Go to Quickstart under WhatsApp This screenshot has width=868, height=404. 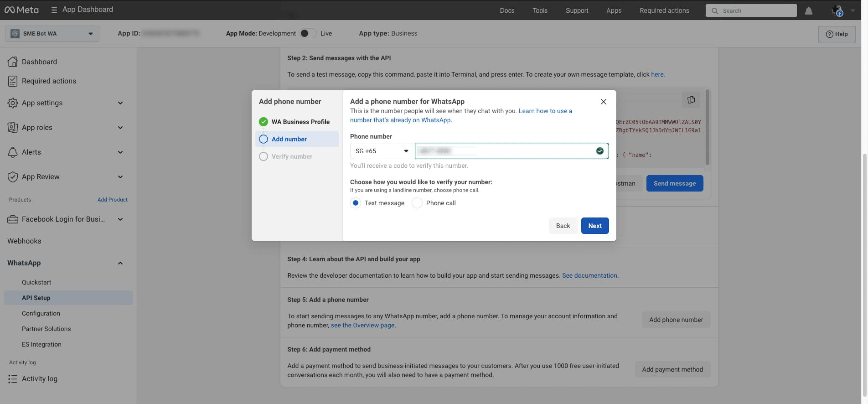pos(36,282)
